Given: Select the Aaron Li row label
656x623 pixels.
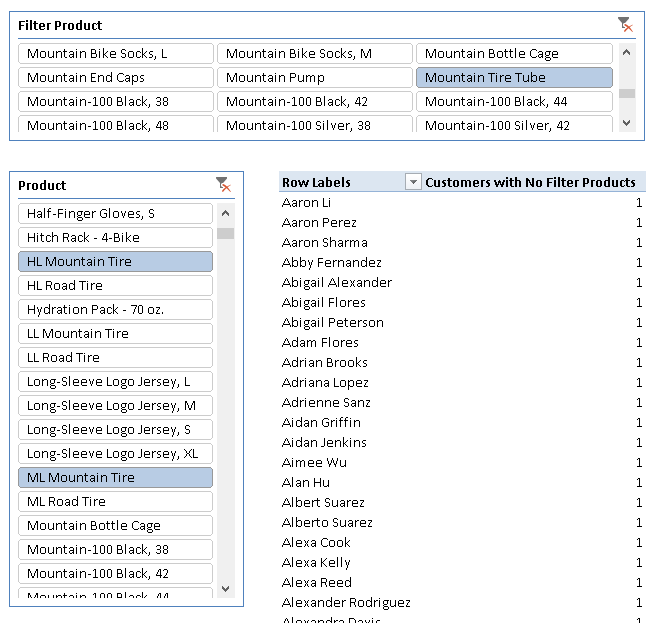Looking at the screenshot, I should click(307, 203).
